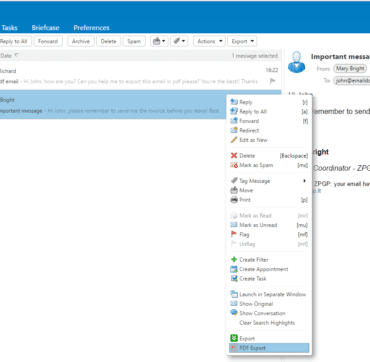The height and width of the screenshot is (362, 370).
Task: Select PDF Export menu entry
Action: click(269, 348)
